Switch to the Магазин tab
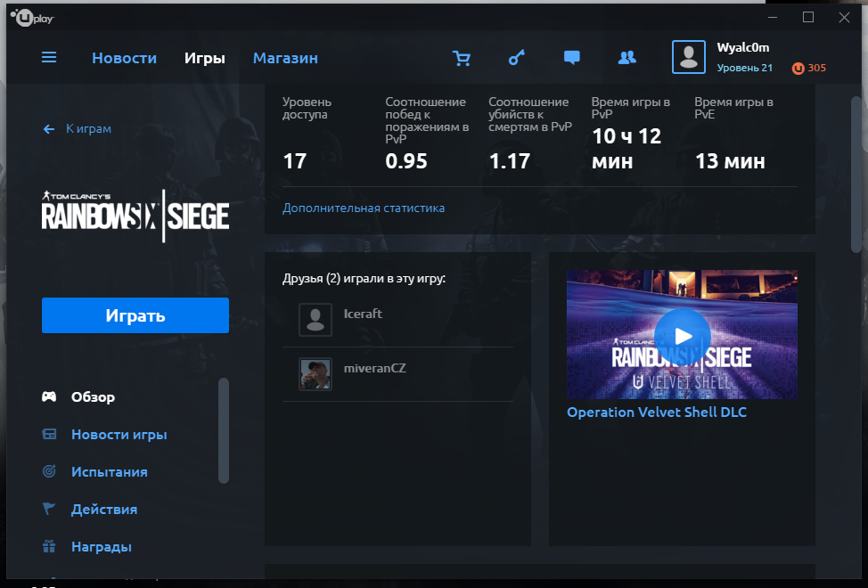 point(285,58)
